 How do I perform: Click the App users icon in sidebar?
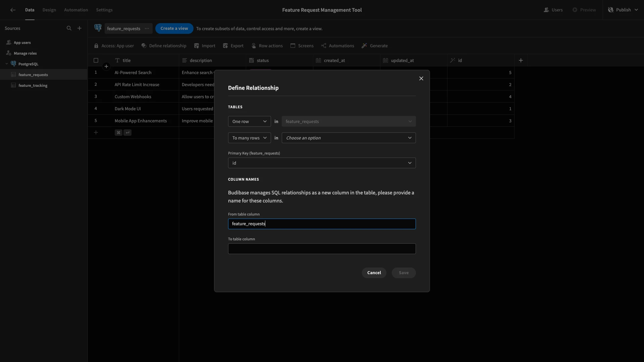(x=9, y=43)
